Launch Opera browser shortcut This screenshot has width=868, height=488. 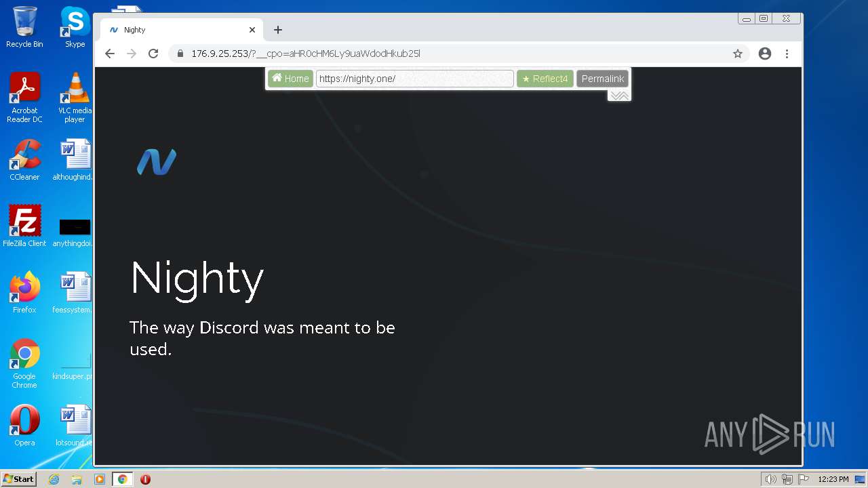(x=24, y=426)
